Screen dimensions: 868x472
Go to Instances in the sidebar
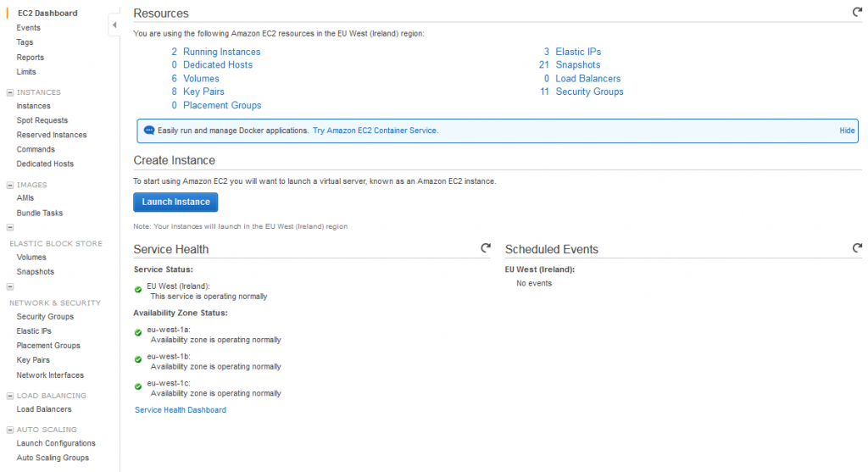[x=33, y=106]
